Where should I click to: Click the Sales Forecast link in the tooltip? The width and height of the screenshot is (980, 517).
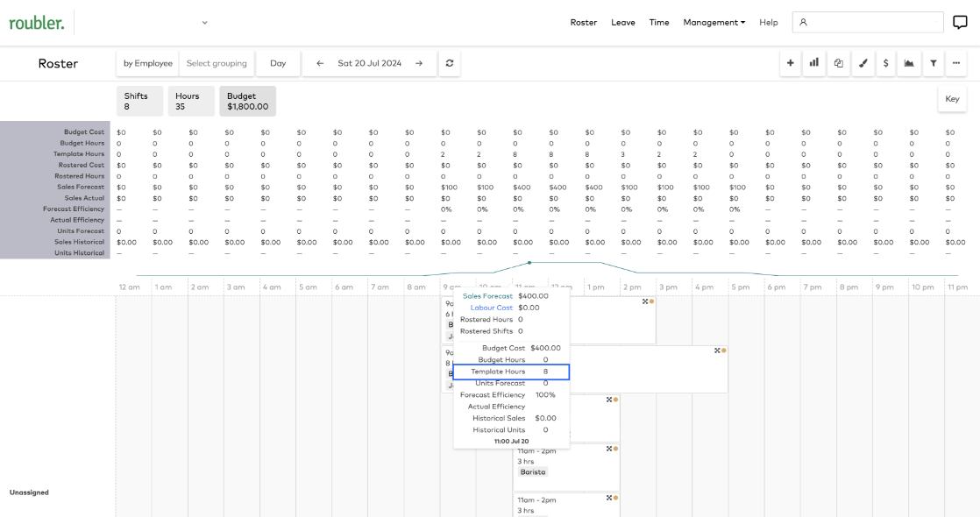pos(487,296)
